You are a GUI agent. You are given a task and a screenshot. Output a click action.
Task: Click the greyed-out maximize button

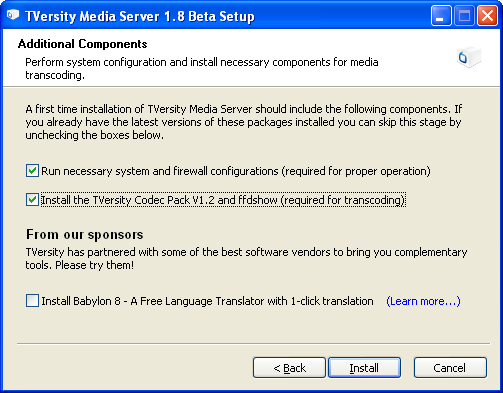[x=464, y=16]
